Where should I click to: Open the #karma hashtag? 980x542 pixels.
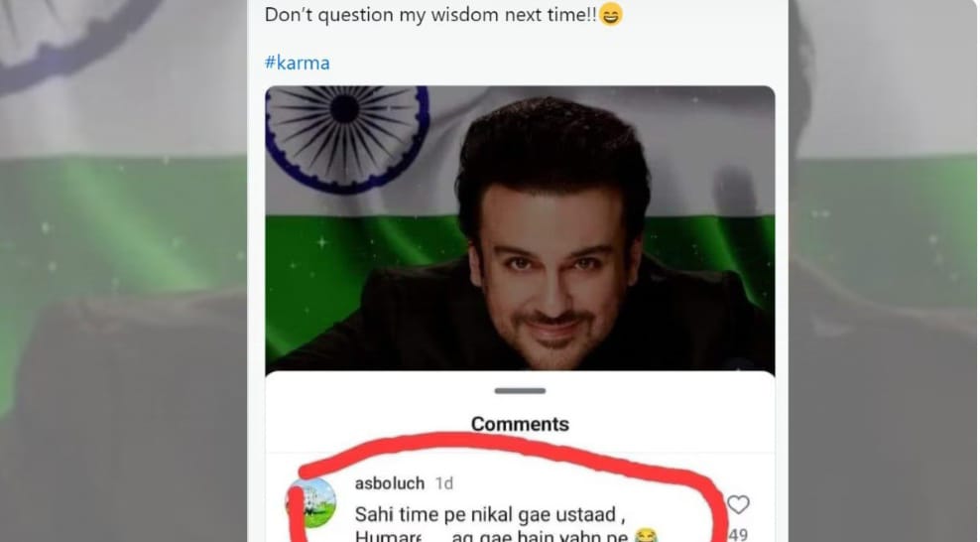coord(297,63)
